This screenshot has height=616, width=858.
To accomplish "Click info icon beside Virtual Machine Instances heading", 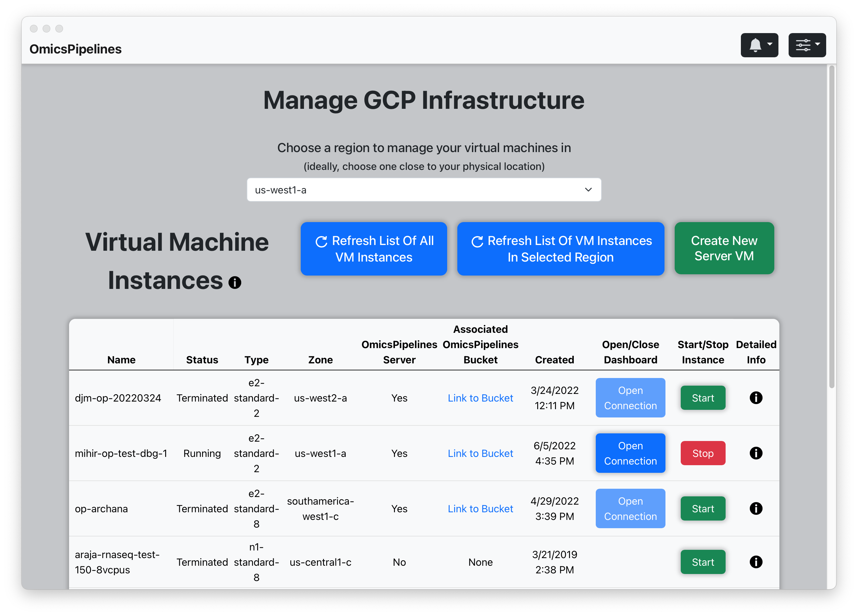I will [235, 282].
